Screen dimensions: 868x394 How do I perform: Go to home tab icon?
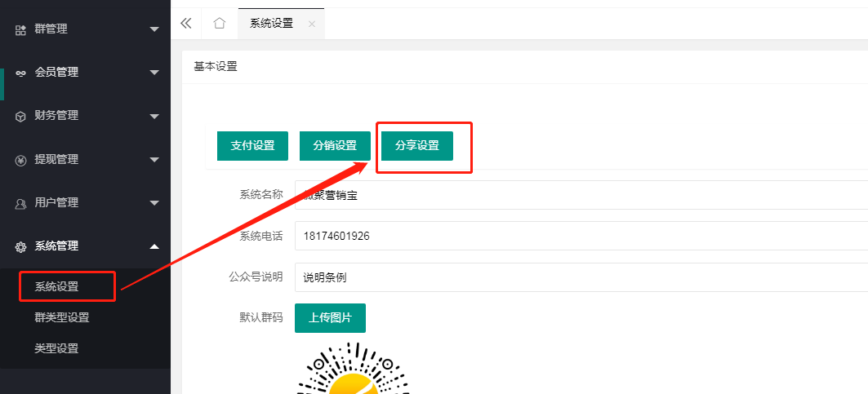[x=220, y=23]
